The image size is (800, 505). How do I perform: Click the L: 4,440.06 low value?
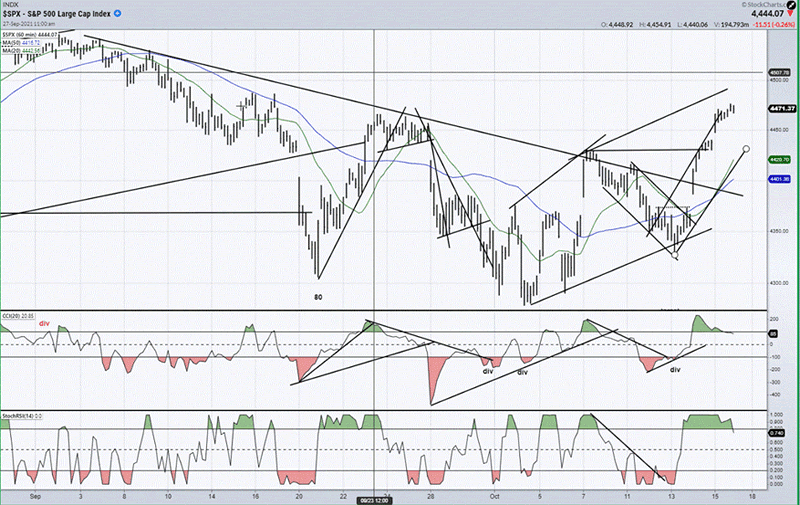pyautogui.click(x=692, y=24)
